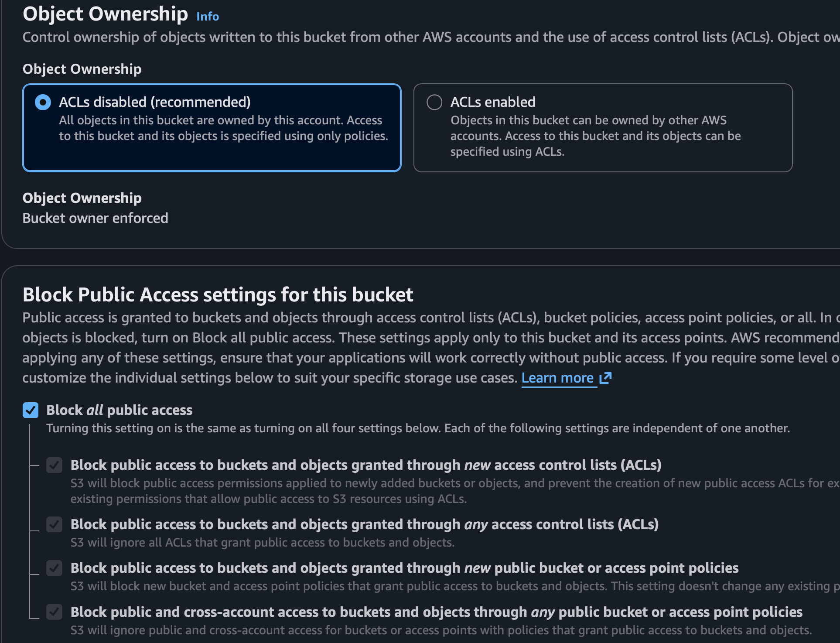Open the external link icon beside Learn more
This screenshot has height=643, width=840.
[x=606, y=378]
